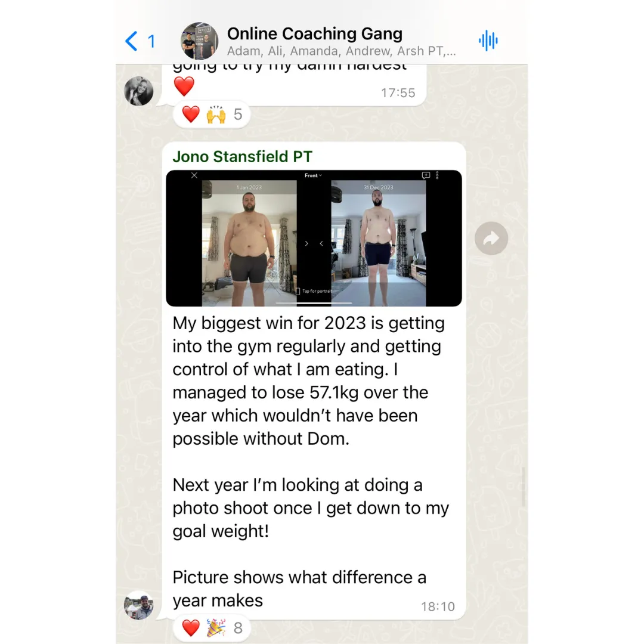Tap the forward arrow beside the photo
Image resolution: width=644 pixels, height=644 pixels.
coord(491,239)
